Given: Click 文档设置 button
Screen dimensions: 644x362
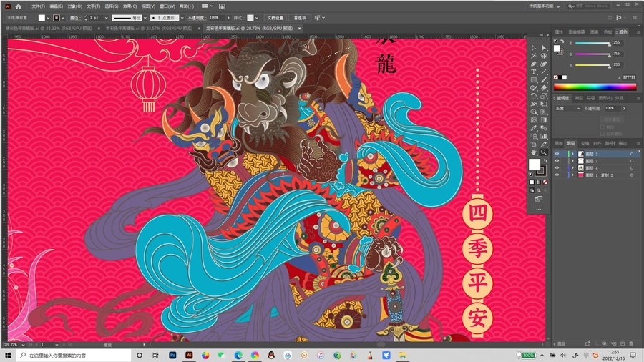Looking at the screenshot, I should [x=275, y=18].
